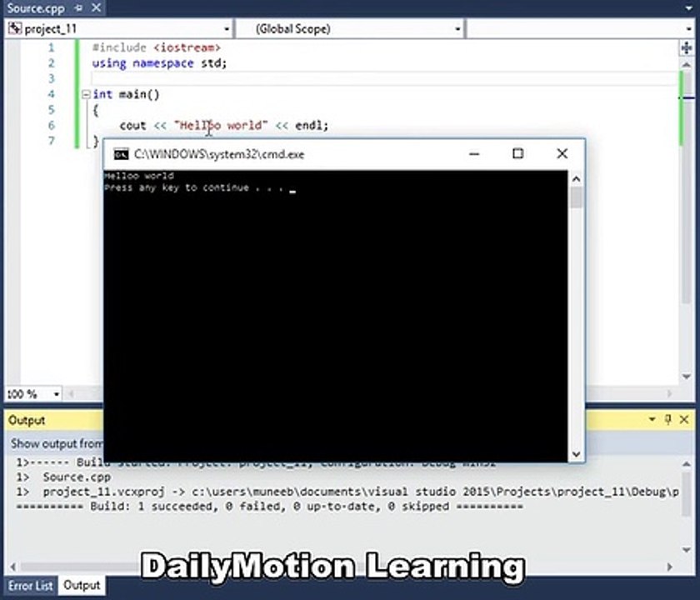Switch to the Source.cpp tab
700x600 pixels.
[x=36, y=8]
